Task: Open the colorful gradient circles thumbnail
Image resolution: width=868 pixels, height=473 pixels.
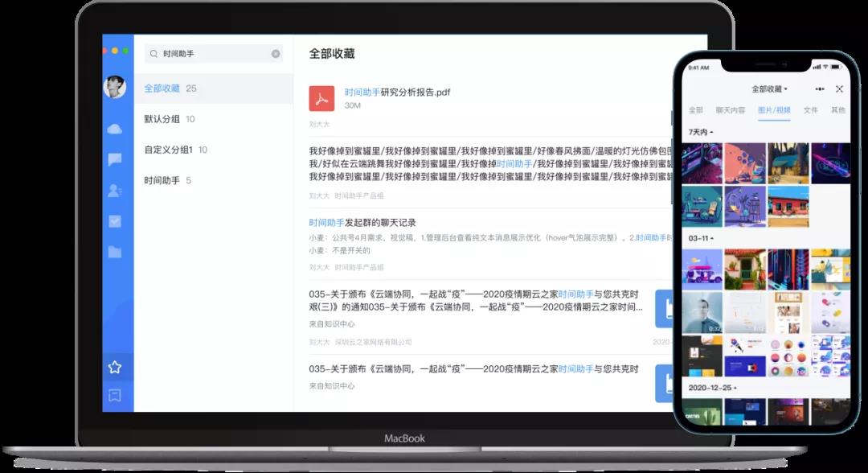Action: pos(788,356)
